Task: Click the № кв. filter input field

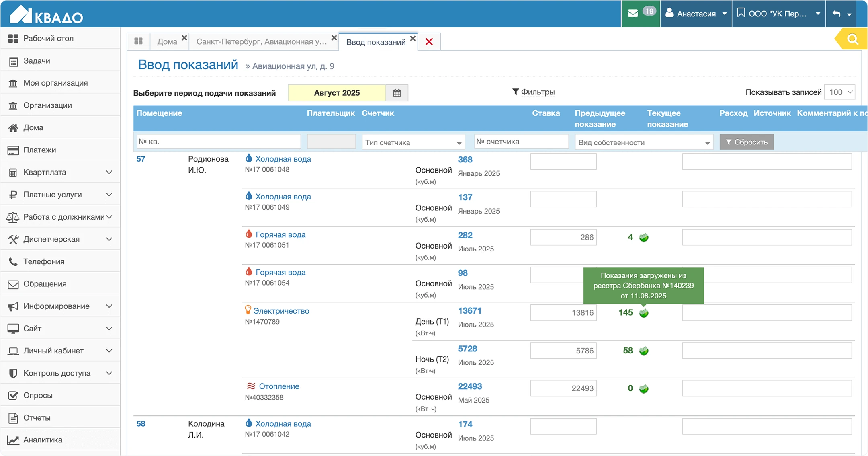Action: click(219, 142)
